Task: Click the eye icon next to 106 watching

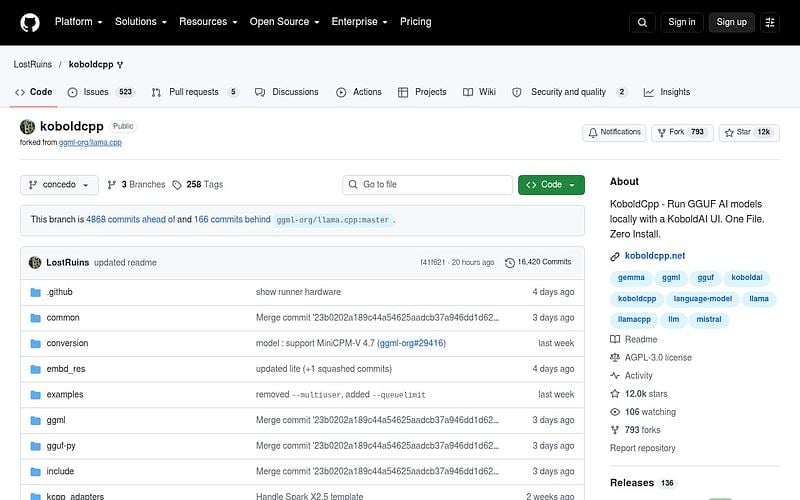Action: pyautogui.click(x=615, y=412)
